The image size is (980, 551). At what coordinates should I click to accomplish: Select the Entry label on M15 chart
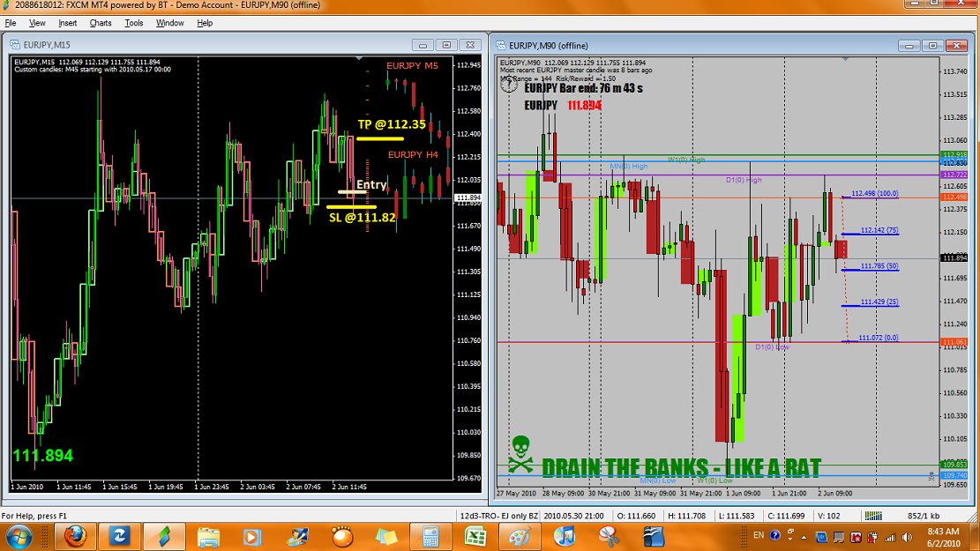click(x=371, y=184)
